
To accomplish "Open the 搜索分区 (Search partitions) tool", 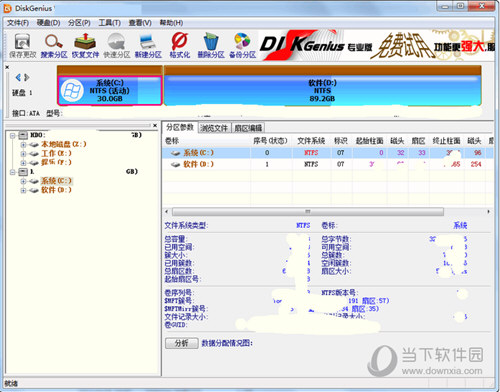I will click(54, 46).
